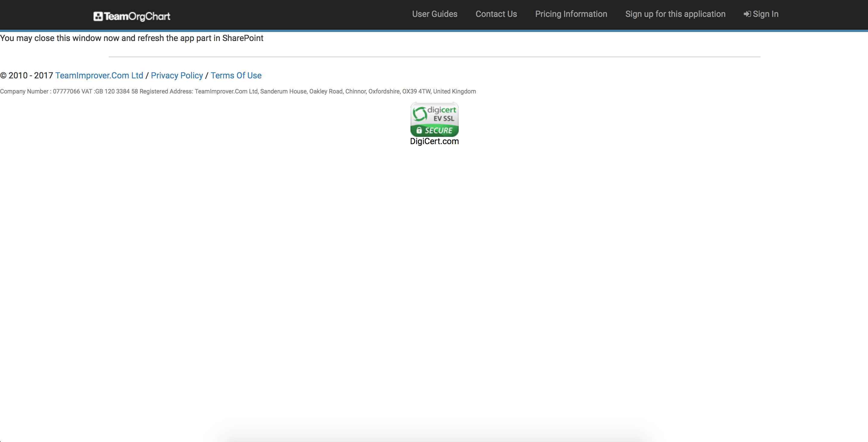This screenshot has width=868, height=442.
Task: Click the © 2010 - 2017 copyright text
Action: click(x=27, y=75)
